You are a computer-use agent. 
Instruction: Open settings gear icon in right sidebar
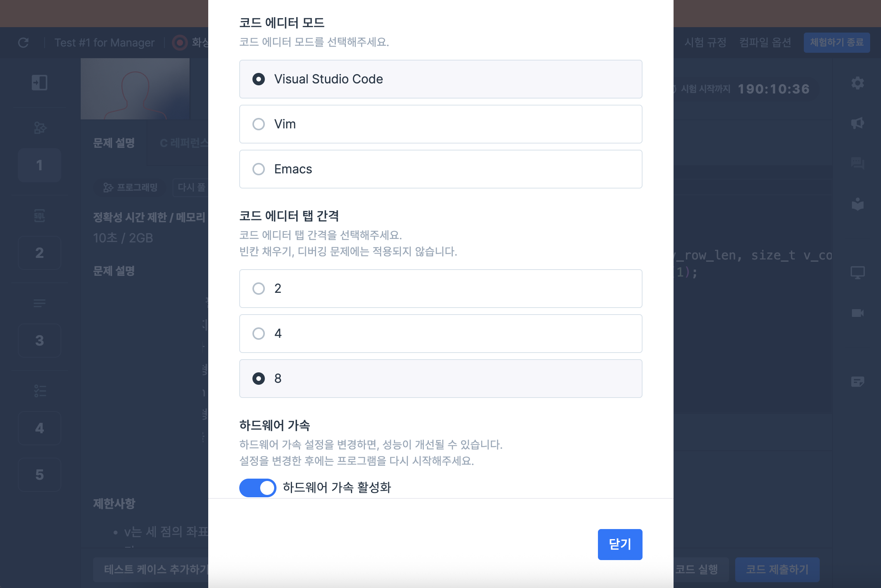(857, 83)
